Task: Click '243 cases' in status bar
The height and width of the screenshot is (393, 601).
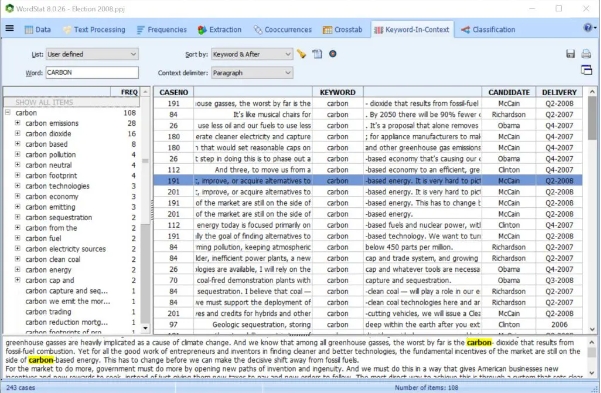Action: [20, 388]
